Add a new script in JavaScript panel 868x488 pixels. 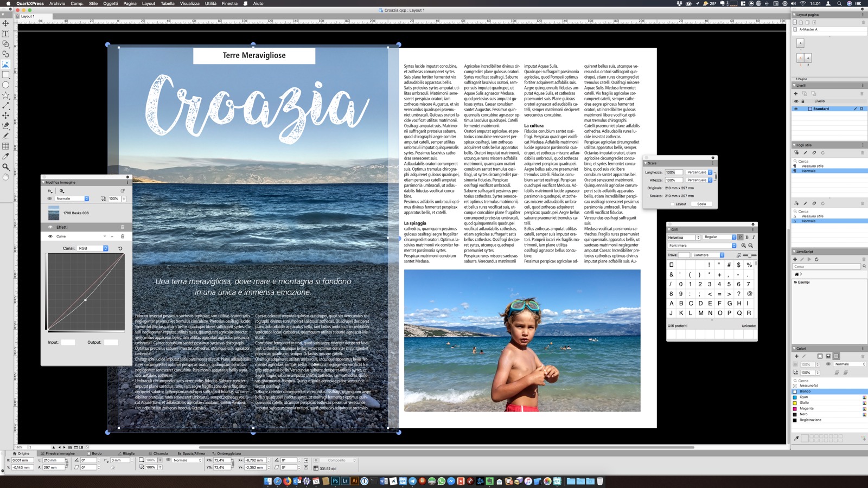point(795,259)
